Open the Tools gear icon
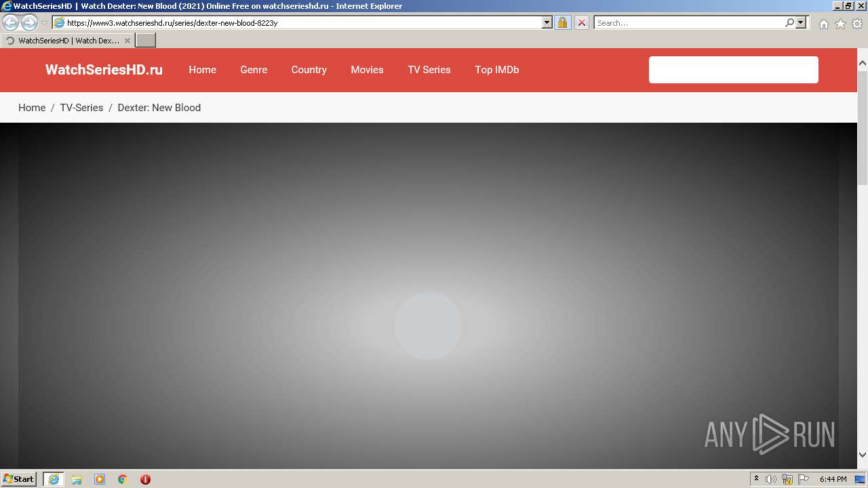868x488 pixels. (857, 24)
